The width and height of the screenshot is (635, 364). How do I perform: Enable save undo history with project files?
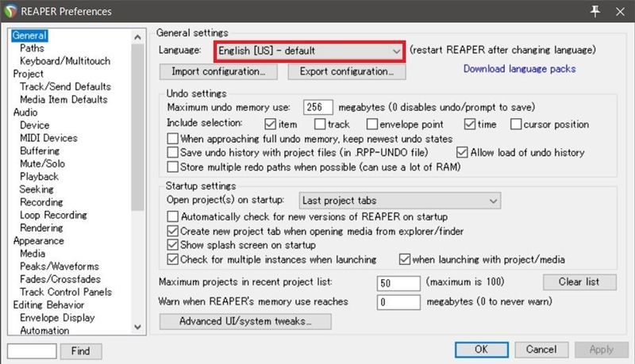pos(172,152)
